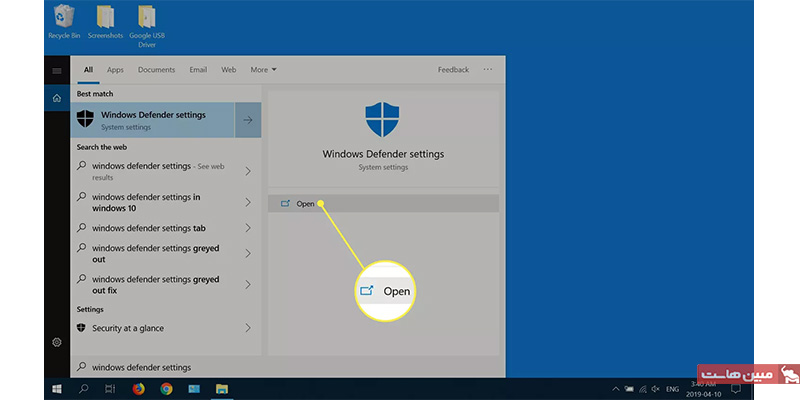Expand chevron for 'See web results' suggestion
The width and height of the screenshot is (800, 400).
pyautogui.click(x=248, y=171)
